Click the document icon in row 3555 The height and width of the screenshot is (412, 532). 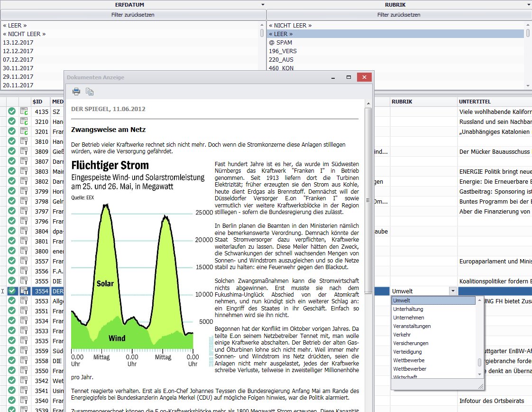tap(24, 281)
